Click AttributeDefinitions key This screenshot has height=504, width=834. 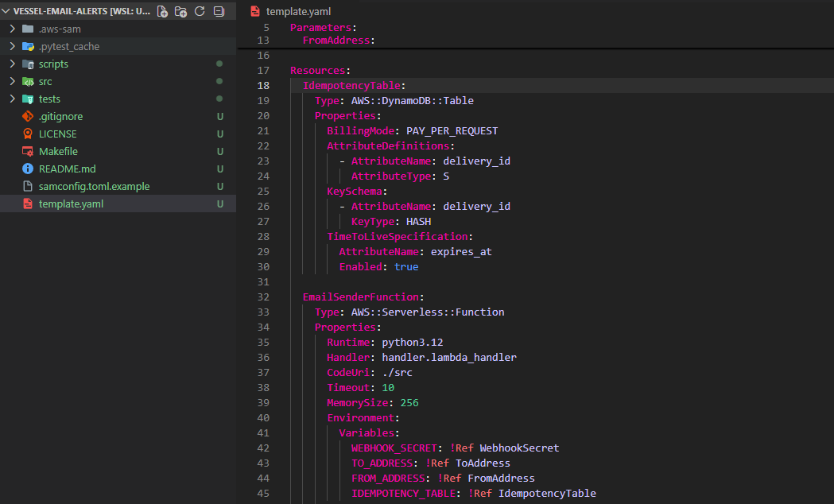(388, 145)
